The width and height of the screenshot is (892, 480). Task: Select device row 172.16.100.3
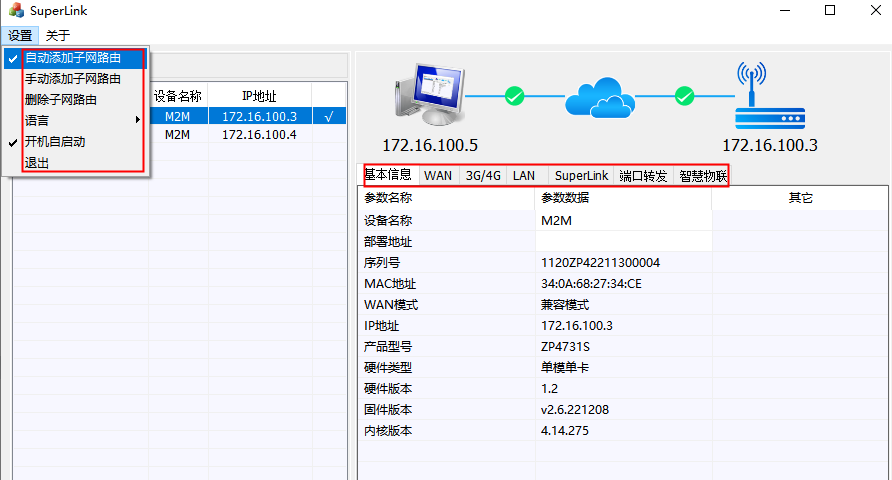point(248,117)
